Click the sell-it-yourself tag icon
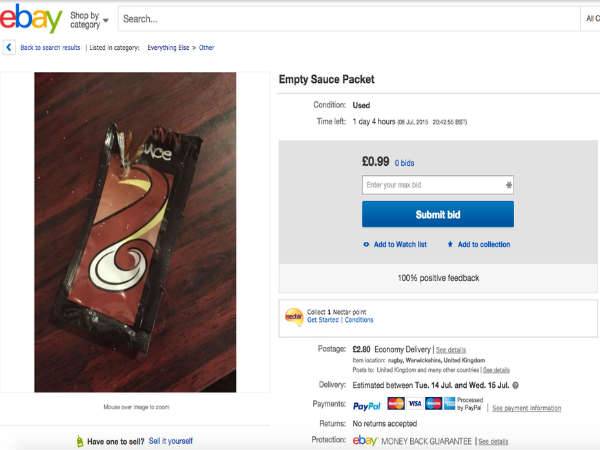600x450 pixels. tap(80, 440)
